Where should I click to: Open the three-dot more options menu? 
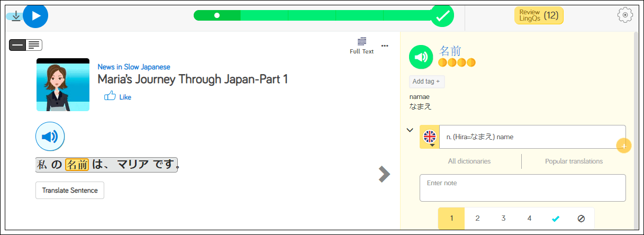[385, 46]
